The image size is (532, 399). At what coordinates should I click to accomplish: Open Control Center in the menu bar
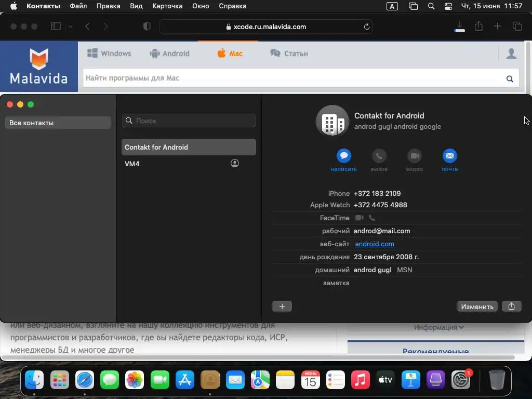tap(448, 6)
